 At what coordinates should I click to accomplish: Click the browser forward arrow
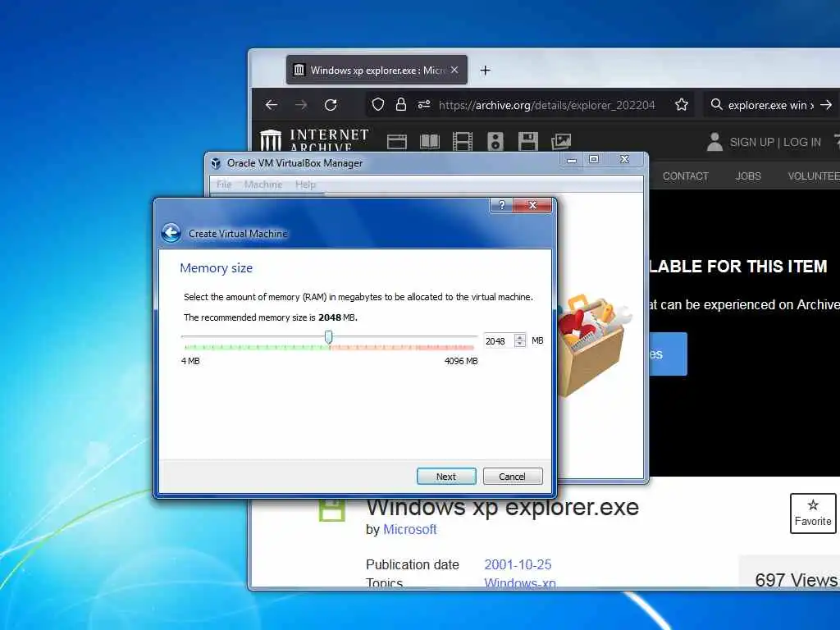(301, 105)
